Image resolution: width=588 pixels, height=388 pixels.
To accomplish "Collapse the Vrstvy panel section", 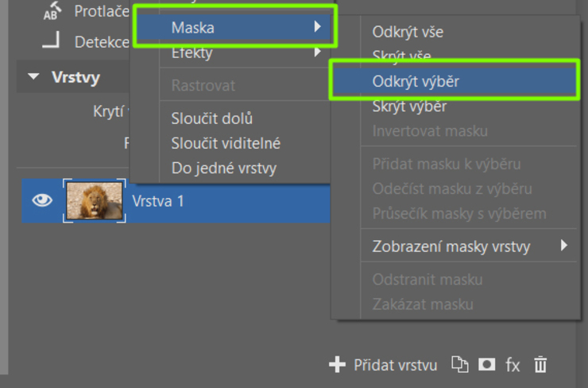I will point(33,77).
